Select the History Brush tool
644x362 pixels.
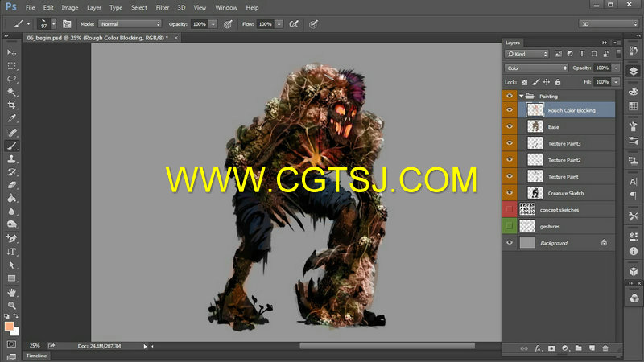(x=11, y=172)
